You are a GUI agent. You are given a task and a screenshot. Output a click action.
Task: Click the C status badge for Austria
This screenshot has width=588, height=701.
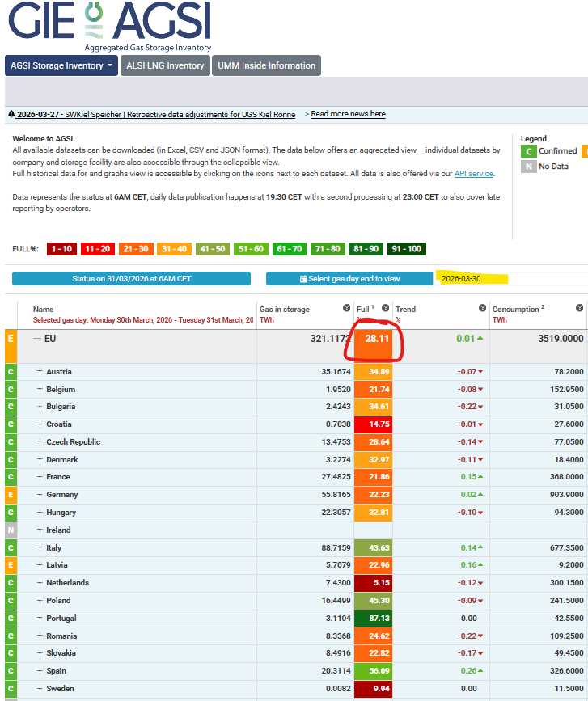coord(11,371)
